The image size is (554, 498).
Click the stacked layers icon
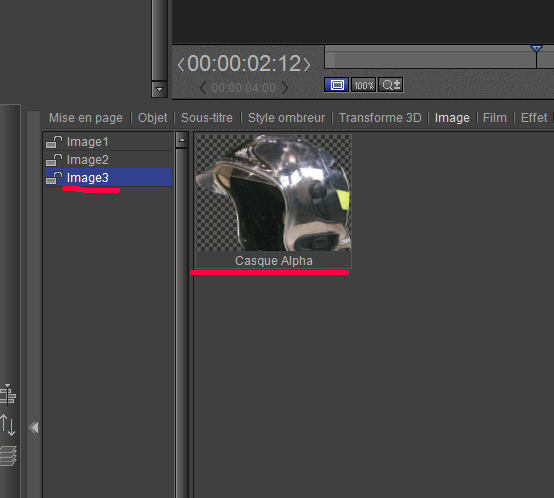8,456
